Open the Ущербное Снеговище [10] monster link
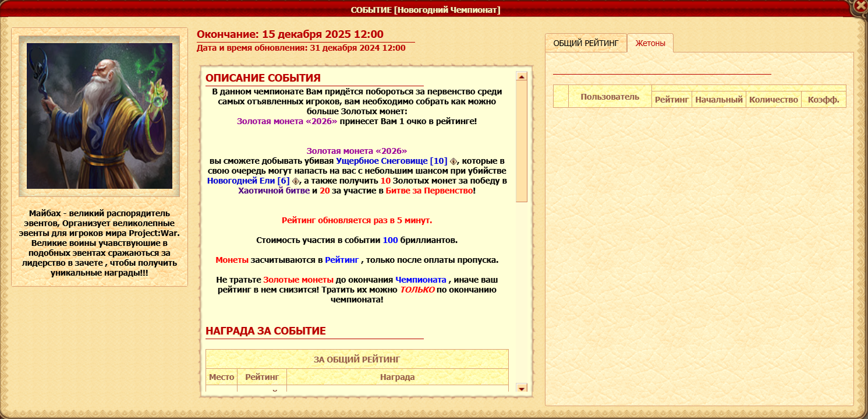Viewport: 868px width, 419px height. coord(392,161)
